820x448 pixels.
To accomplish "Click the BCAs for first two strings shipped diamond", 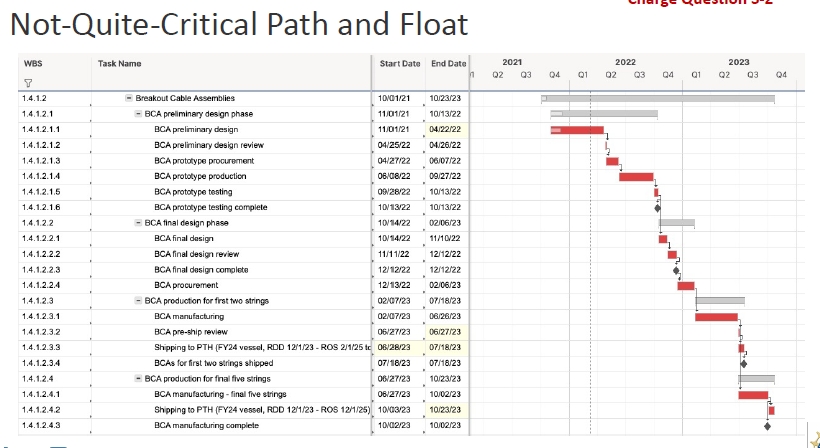I will pyautogui.click(x=743, y=364).
